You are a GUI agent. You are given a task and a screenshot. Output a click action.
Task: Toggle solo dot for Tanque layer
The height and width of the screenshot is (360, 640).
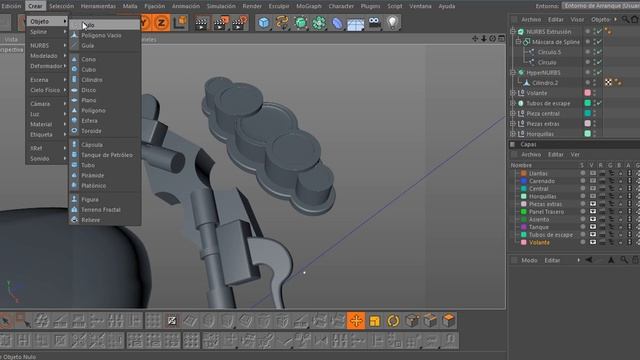click(x=582, y=227)
